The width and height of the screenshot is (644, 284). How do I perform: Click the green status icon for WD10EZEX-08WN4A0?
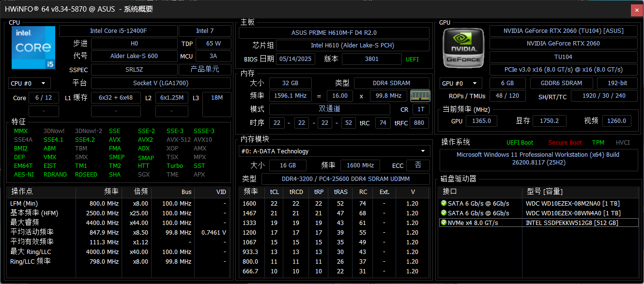(444, 213)
